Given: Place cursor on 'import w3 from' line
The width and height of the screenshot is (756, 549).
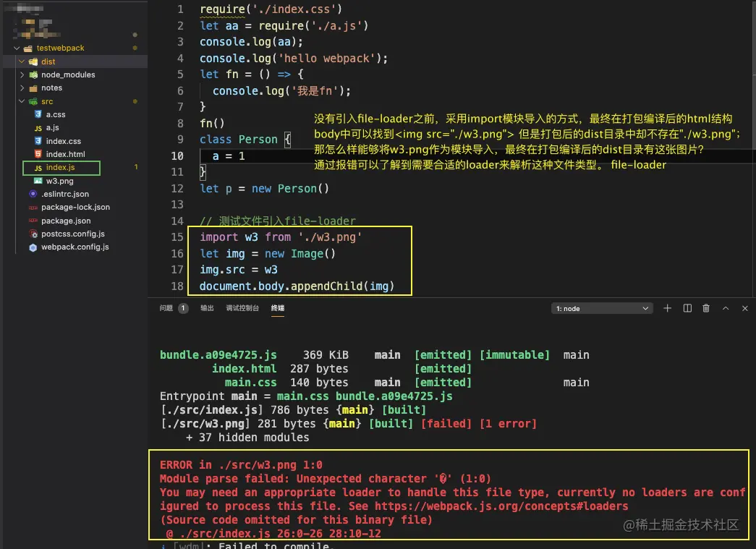Looking at the screenshot, I should coord(281,237).
